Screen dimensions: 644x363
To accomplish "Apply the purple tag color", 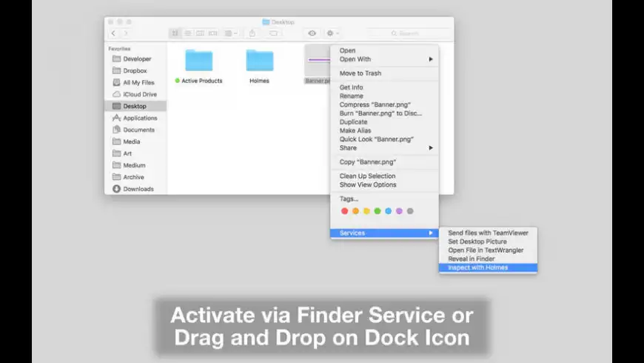I will click(x=399, y=211).
